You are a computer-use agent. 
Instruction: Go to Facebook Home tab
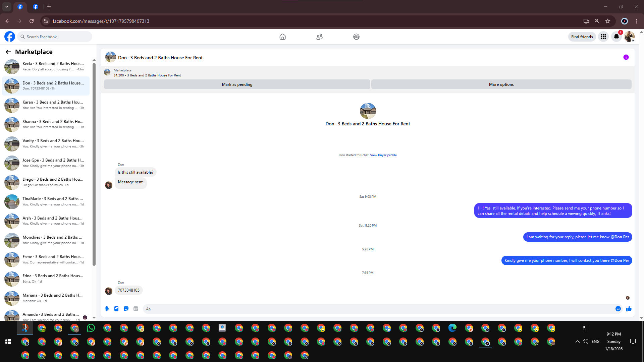tap(282, 37)
